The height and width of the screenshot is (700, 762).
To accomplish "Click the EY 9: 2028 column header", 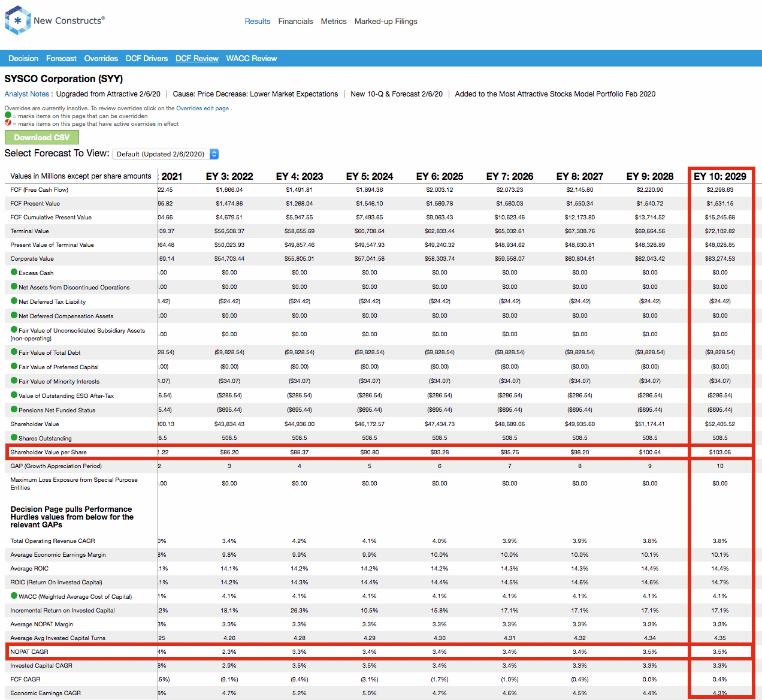I will pos(650,176).
